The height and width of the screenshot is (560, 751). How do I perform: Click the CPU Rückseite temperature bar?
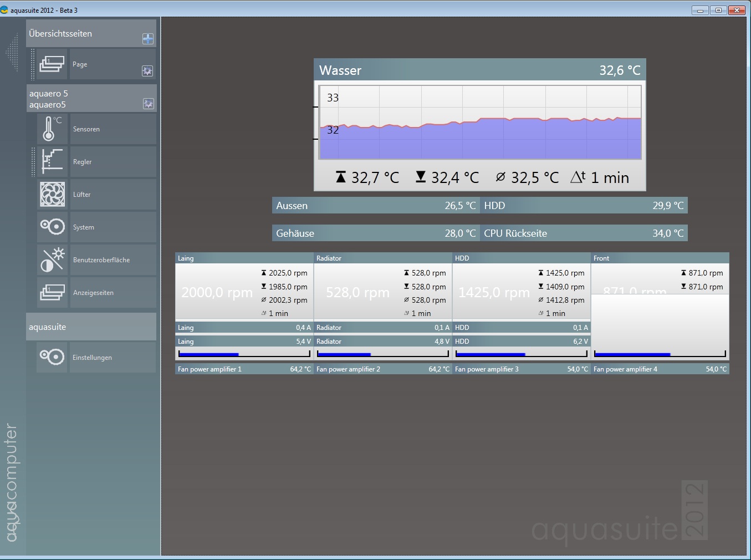(584, 233)
